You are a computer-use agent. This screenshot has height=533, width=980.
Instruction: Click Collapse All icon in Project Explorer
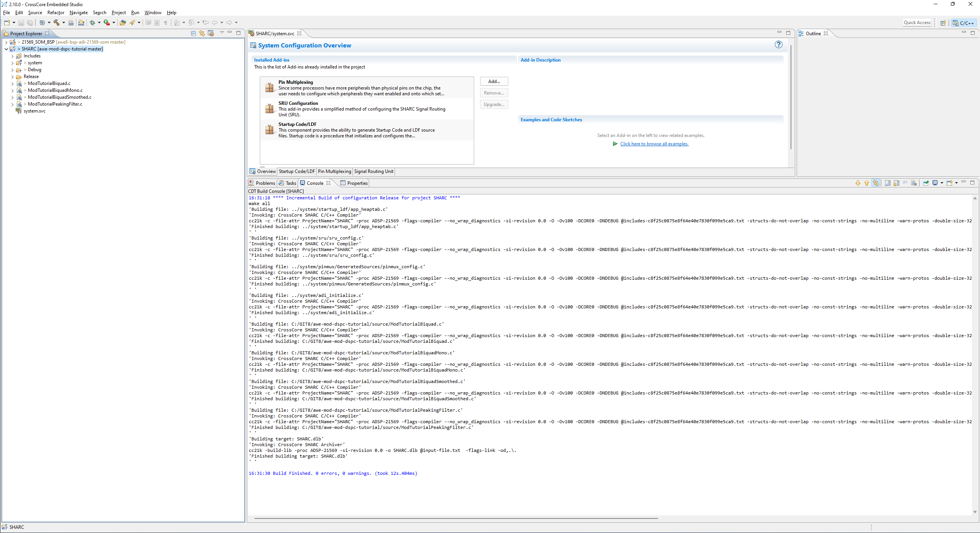click(193, 33)
